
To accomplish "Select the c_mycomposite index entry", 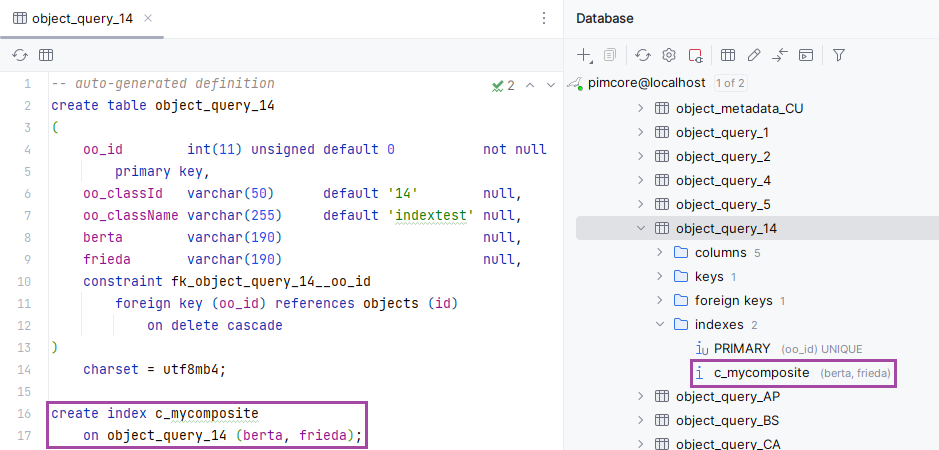I will coord(762,373).
